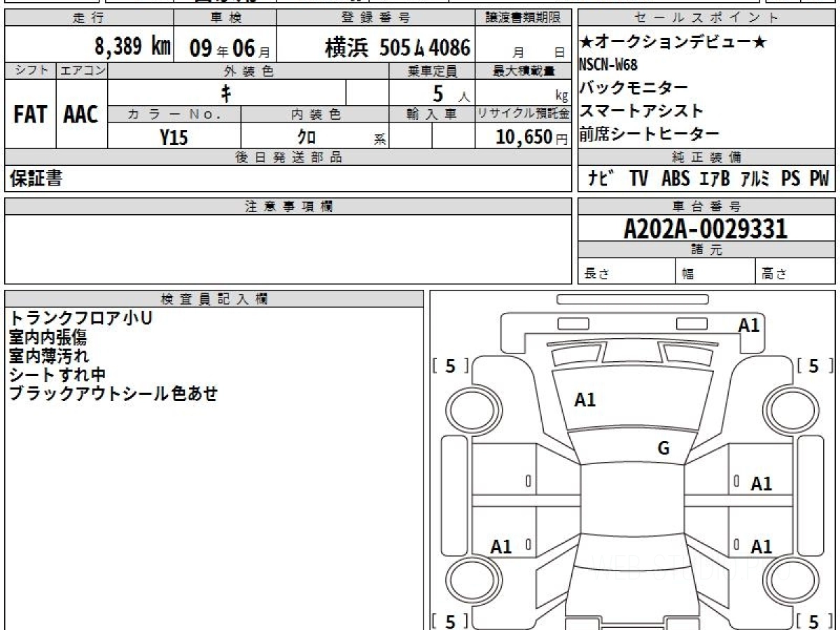
Task: Select the アルミ equipment item
Action: tap(755, 179)
